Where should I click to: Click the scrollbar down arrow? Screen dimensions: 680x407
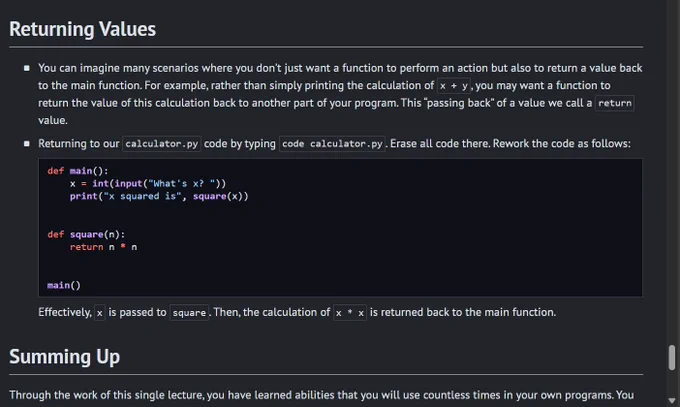[x=672, y=400]
